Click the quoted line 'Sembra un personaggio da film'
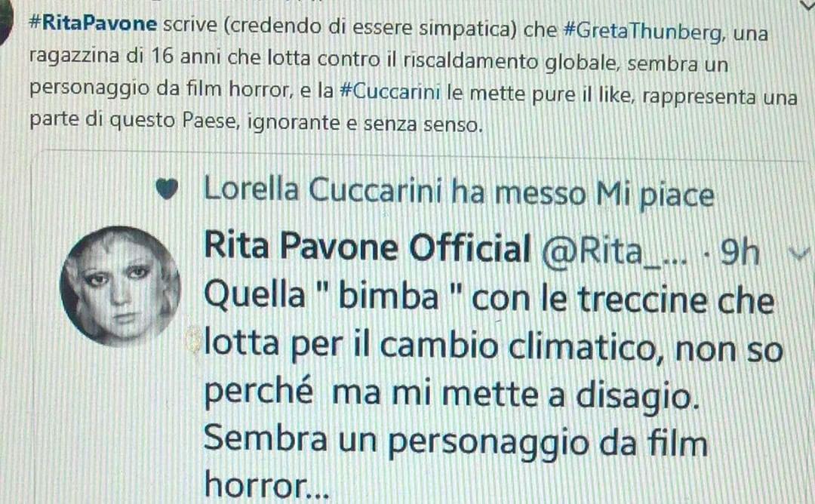This screenshot has width=815, height=504. (x=456, y=441)
